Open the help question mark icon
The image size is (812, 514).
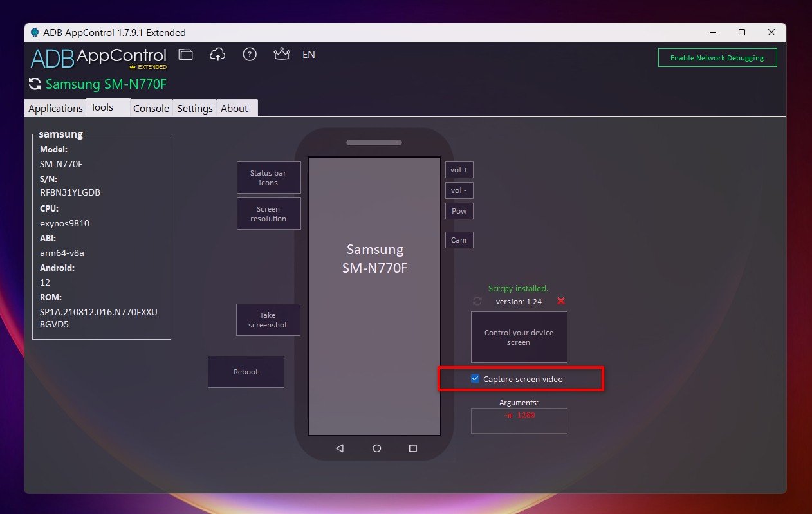tap(250, 55)
